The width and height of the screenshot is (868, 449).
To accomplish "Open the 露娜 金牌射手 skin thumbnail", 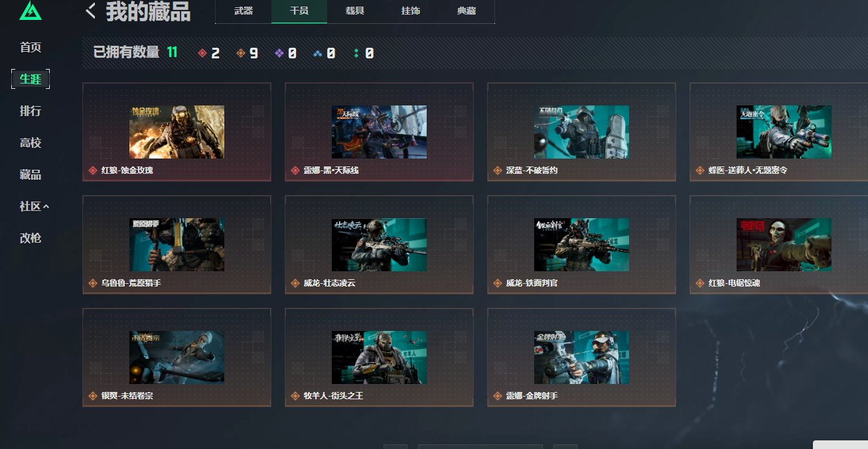I will [581, 357].
